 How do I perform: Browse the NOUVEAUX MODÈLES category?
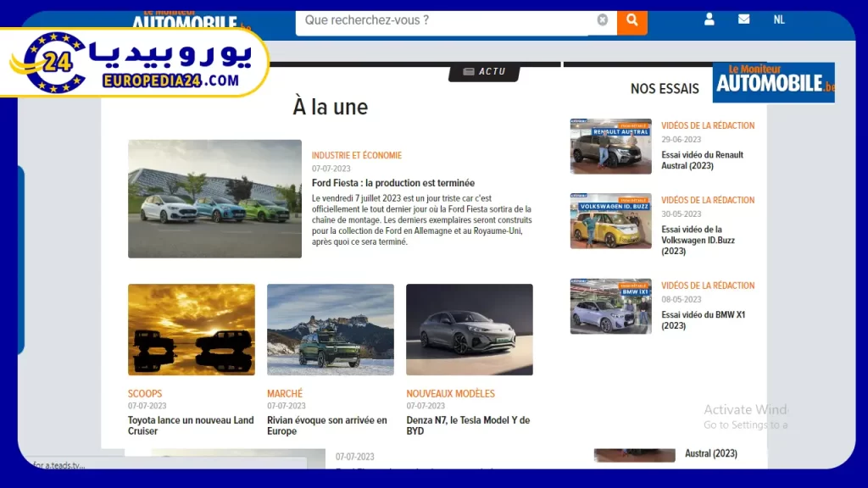[451, 393]
